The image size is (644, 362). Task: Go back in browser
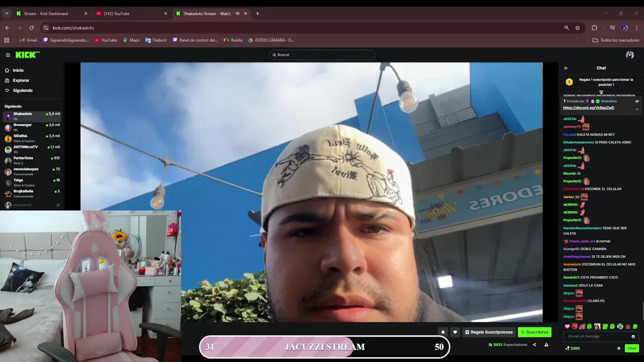7,28
